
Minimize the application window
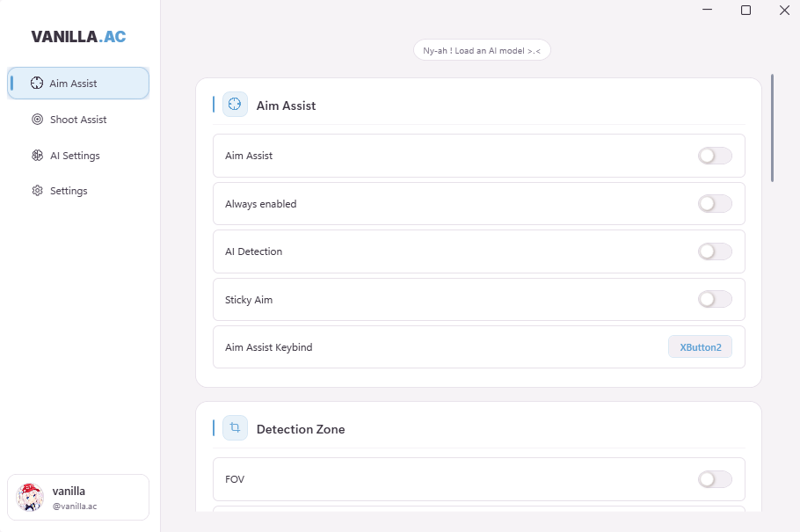coord(707,10)
